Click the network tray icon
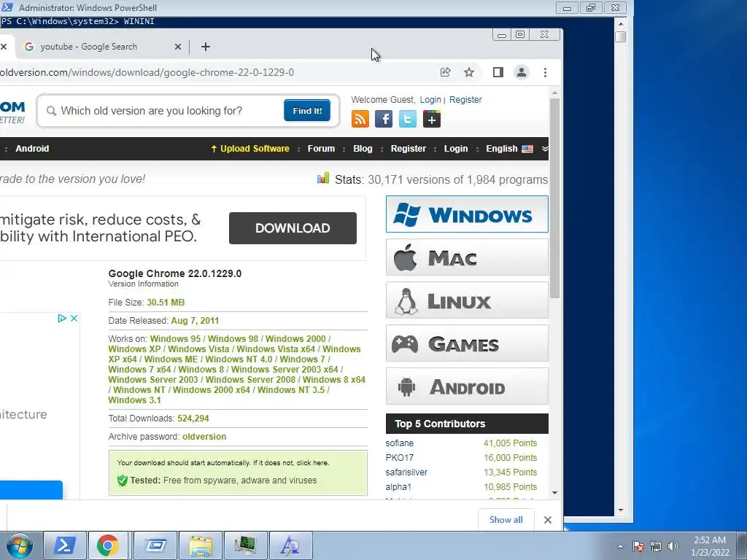Viewport: 747px width, 560px height. click(656, 546)
